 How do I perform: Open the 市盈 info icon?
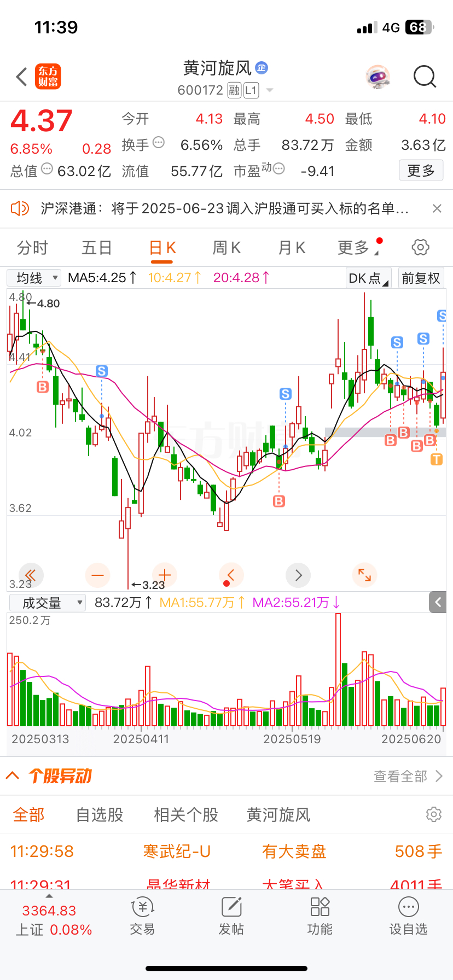pyautogui.click(x=278, y=168)
